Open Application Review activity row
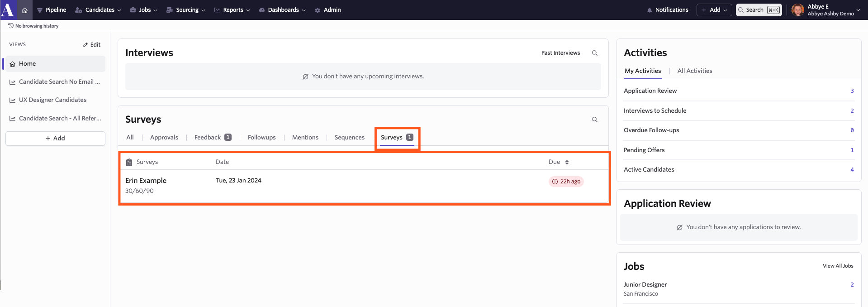The height and width of the screenshot is (307, 868). point(739,91)
